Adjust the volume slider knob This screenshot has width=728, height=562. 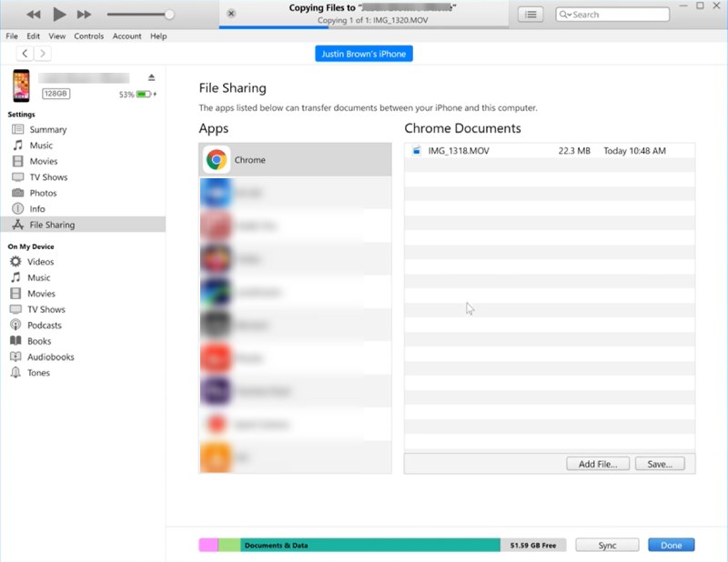169,15
